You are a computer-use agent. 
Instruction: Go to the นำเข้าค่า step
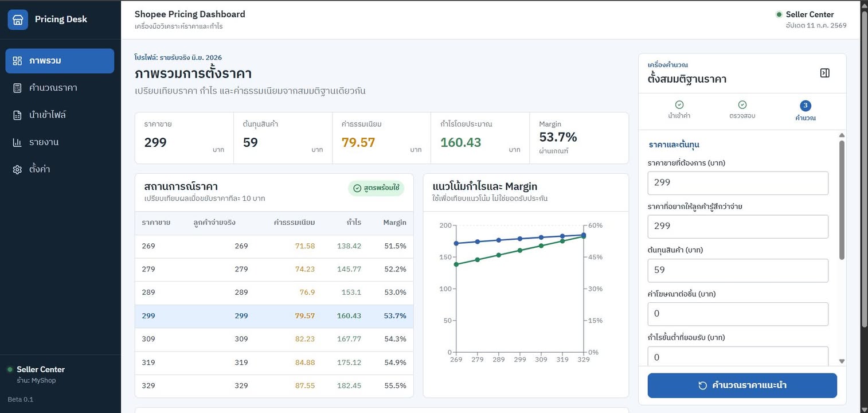(x=679, y=110)
